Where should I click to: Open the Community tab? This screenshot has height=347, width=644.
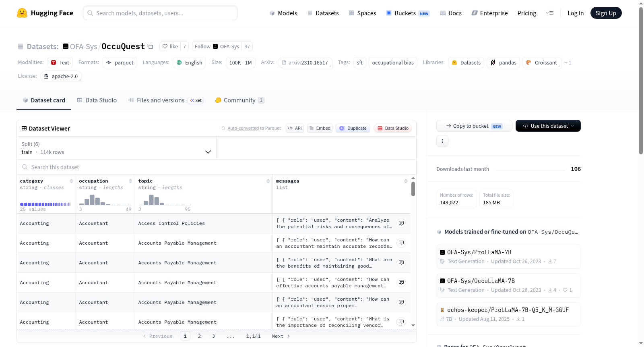(240, 100)
